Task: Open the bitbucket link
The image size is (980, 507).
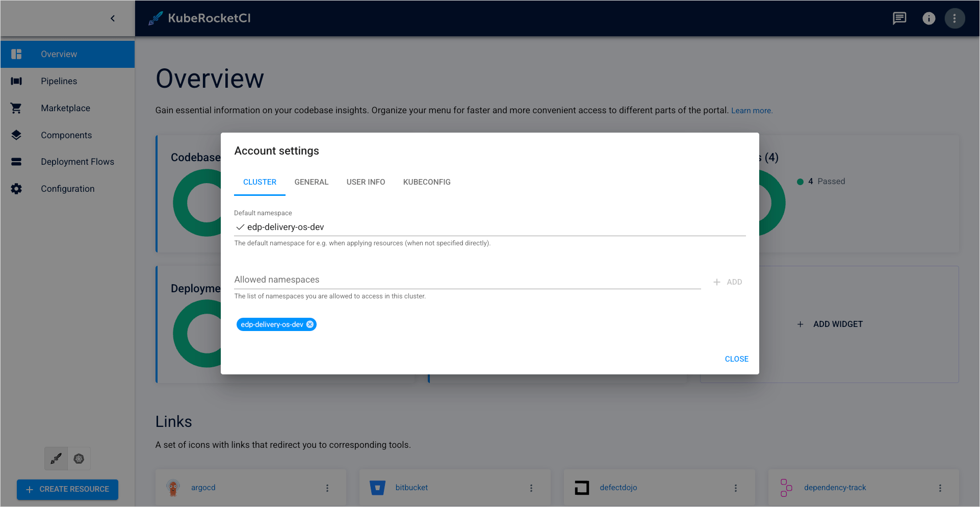Action: (411, 488)
